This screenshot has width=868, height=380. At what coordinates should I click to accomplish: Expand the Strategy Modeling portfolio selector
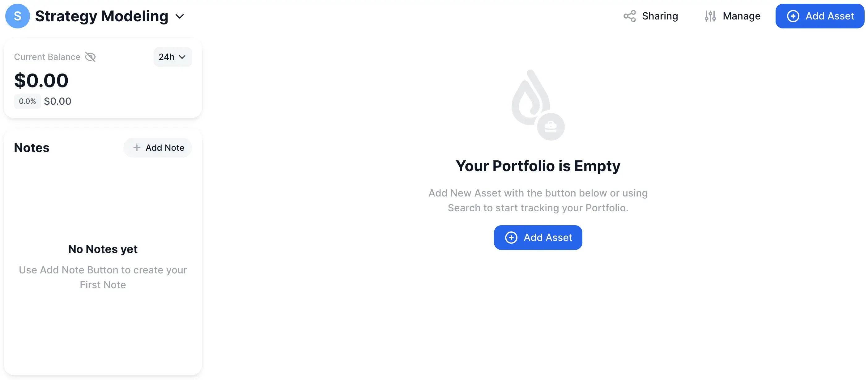(x=180, y=16)
